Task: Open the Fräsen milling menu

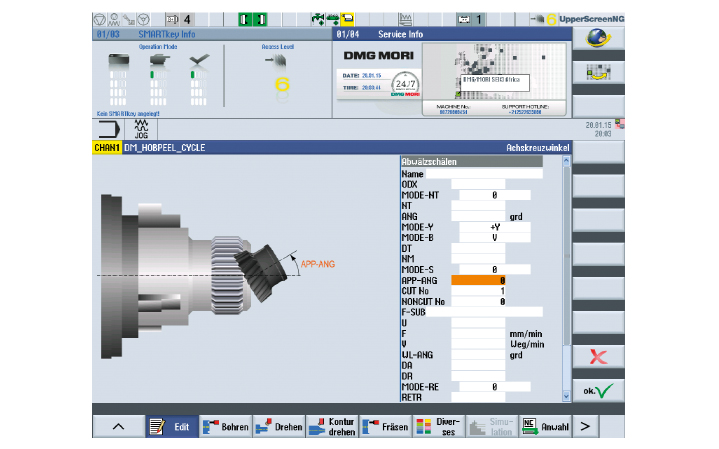Action: pos(384,427)
